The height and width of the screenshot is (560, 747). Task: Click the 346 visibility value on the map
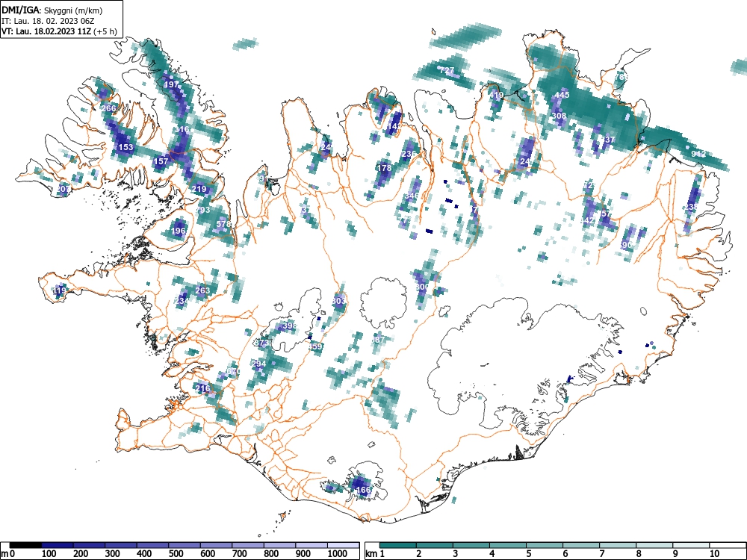[x=412, y=196]
